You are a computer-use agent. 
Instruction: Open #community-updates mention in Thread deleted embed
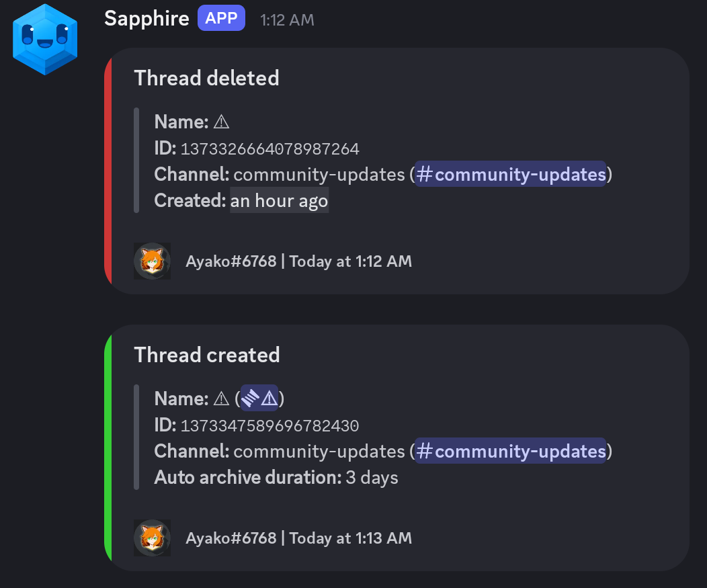pyautogui.click(x=511, y=175)
